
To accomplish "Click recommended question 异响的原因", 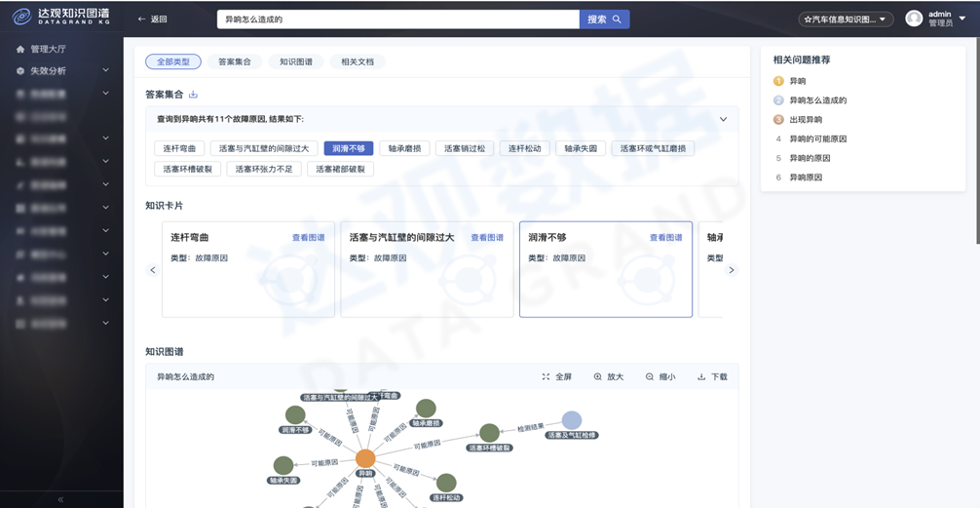I will pyautogui.click(x=810, y=158).
